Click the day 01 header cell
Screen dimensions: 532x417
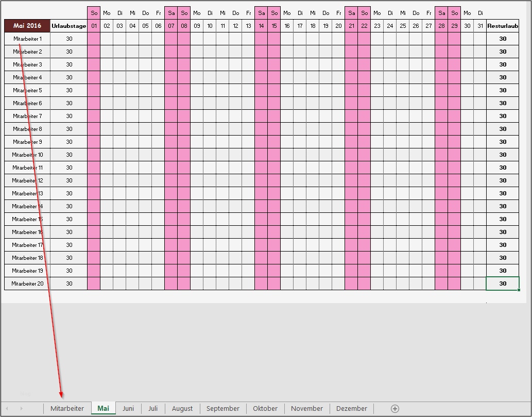(94, 25)
